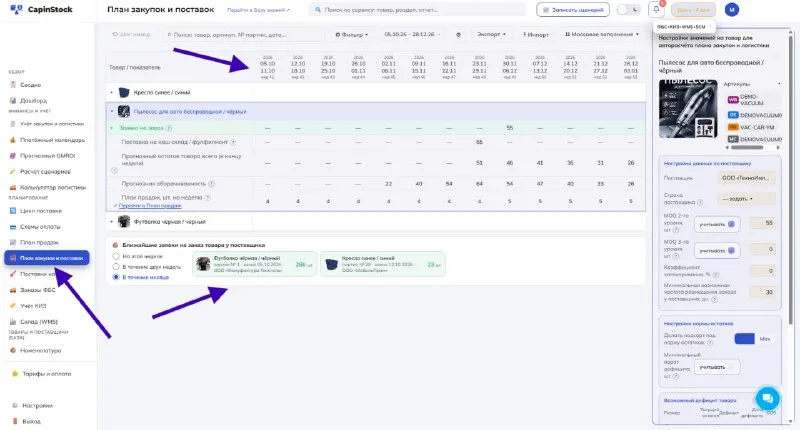The width and height of the screenshot is (800, 430).
Task: Select План закупок и поставок sidebar item
Action: [x=47, y=258]
